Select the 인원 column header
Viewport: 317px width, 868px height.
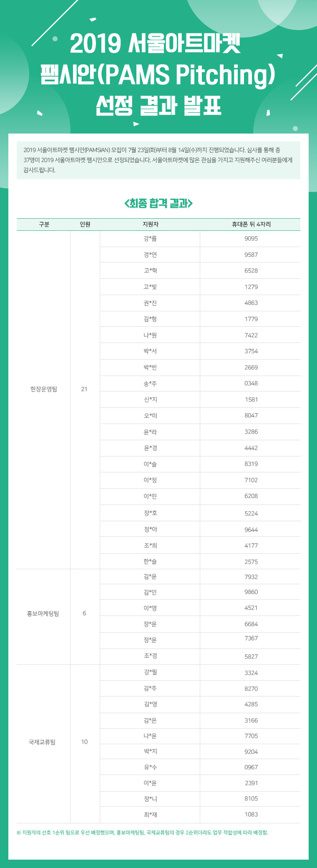coord(85,225)
